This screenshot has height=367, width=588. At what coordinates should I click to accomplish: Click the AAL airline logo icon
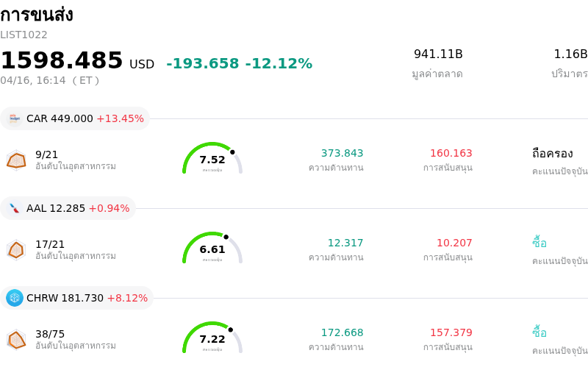coord(15,208)
